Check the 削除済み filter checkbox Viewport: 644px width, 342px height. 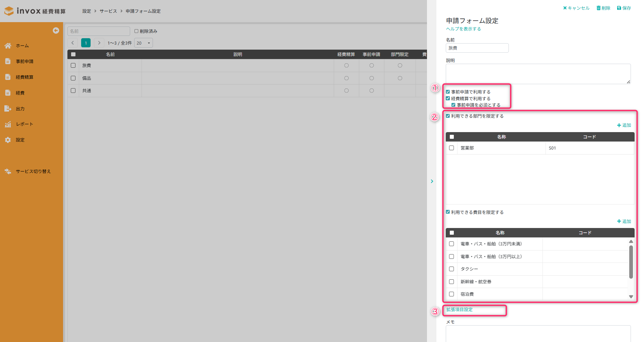pyautogui.click(x=137, y=31)
